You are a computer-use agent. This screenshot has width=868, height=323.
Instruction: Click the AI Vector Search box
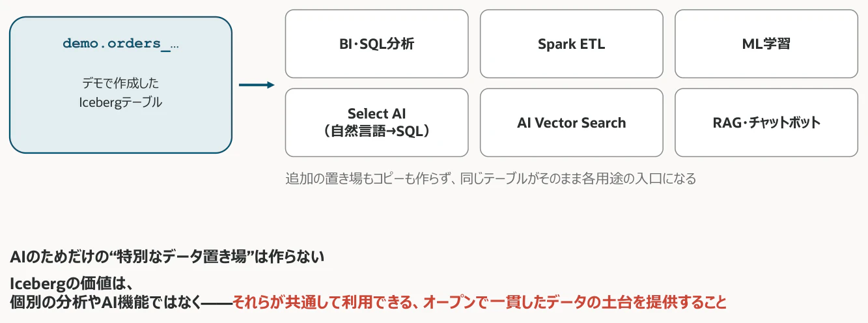(571, 122)
